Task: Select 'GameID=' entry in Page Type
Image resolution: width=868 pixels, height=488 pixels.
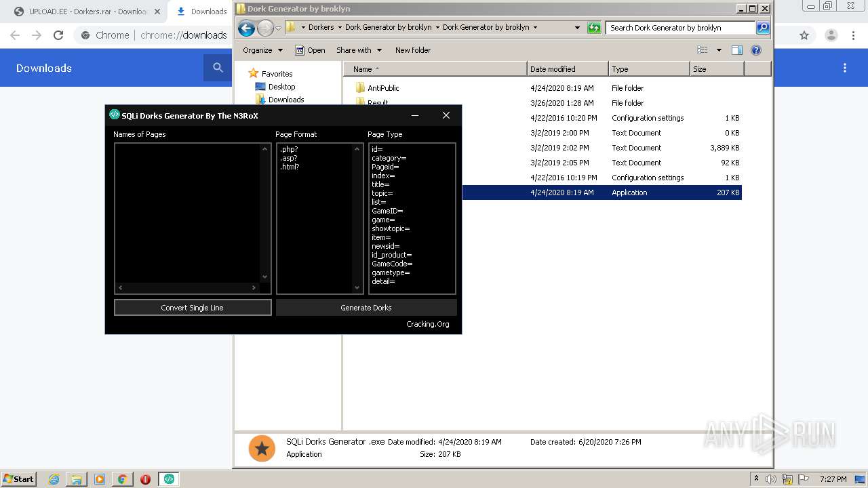Action: [x=387, y=211]
